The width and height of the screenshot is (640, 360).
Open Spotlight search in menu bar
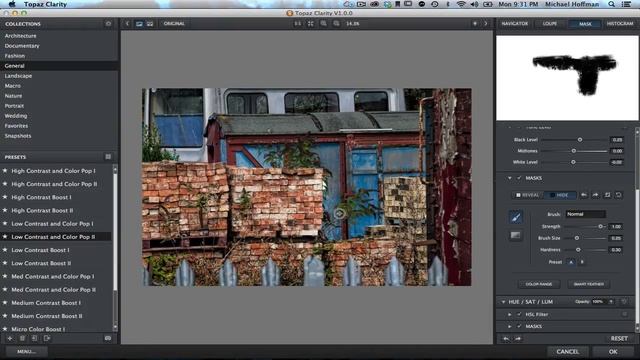click(x=611, y=4)
